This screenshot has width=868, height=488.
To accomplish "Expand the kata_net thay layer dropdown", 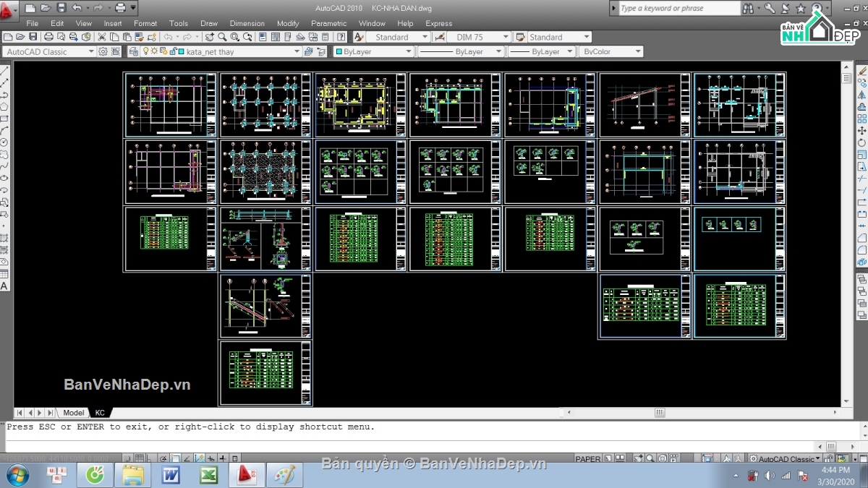I will tap(297, 52).
